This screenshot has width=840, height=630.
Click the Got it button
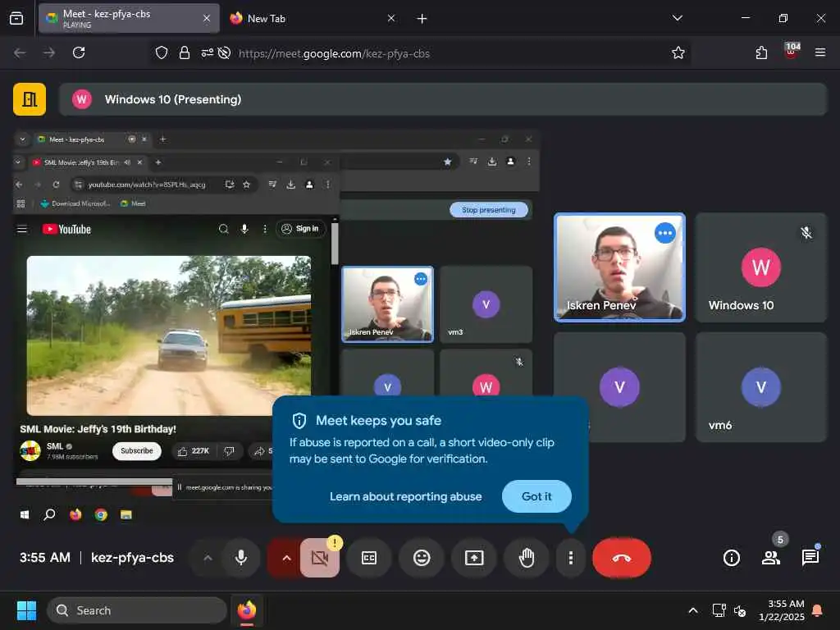click(x=536, y=496)
